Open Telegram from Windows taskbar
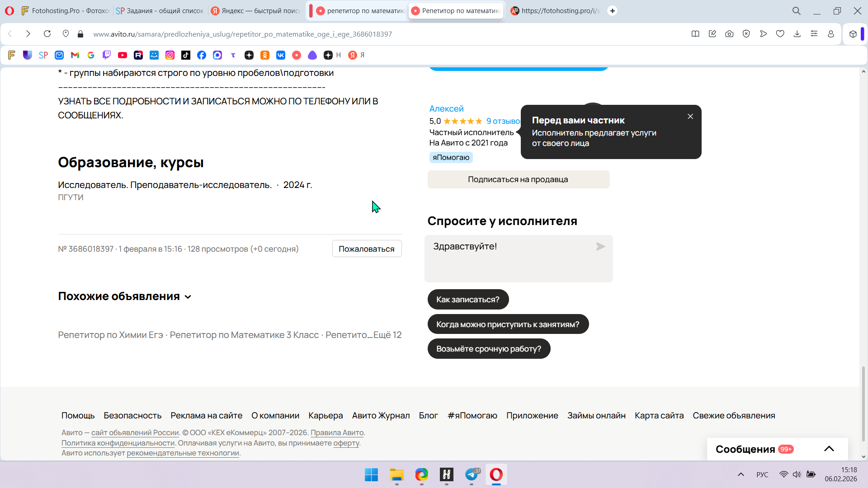Screen dimensions: 868x488 [472, 474]
